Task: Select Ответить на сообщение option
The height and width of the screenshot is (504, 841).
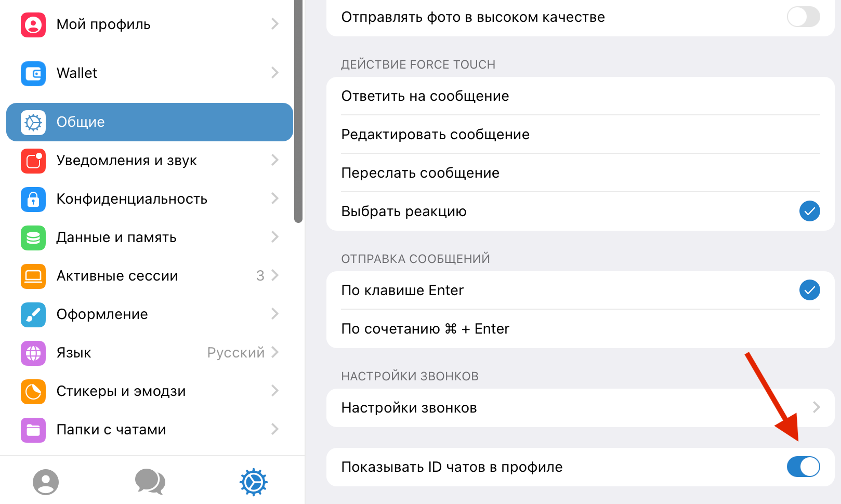Action: click(425, 96)
